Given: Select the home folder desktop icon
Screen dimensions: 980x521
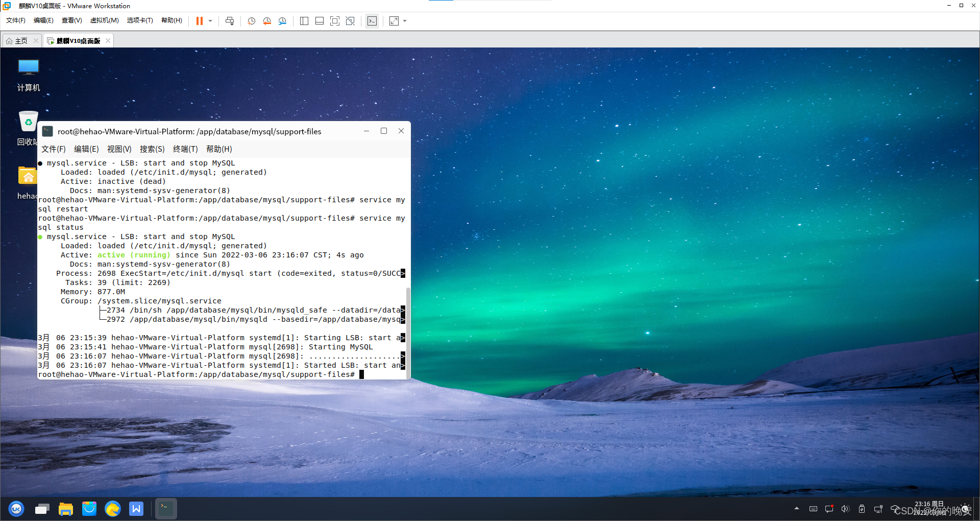Looking at the screenshot, I should point(28,183).
